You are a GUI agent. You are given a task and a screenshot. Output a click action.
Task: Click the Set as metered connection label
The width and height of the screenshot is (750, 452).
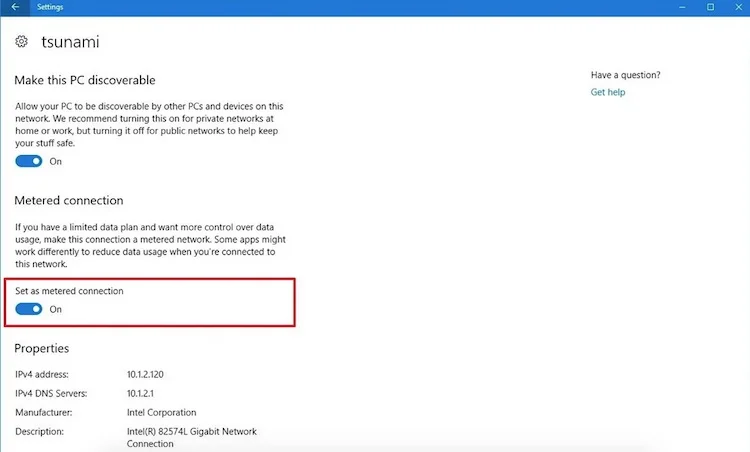69,291
